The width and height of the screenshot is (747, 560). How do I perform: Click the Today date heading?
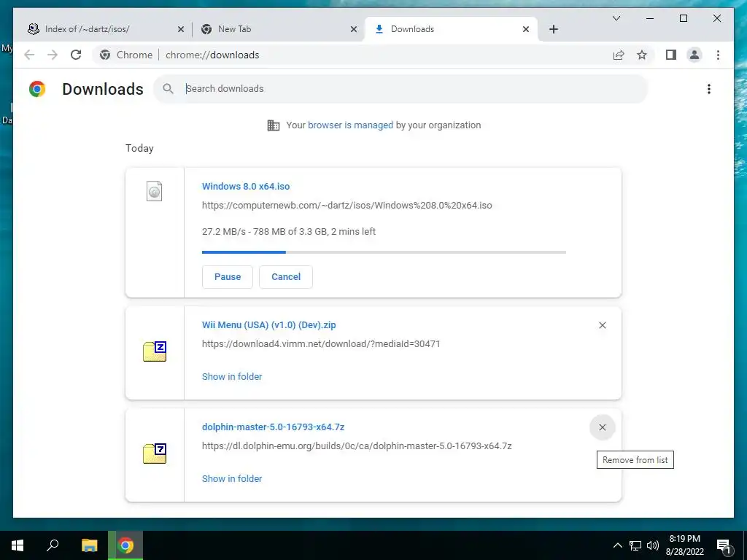tap(139, 148)
